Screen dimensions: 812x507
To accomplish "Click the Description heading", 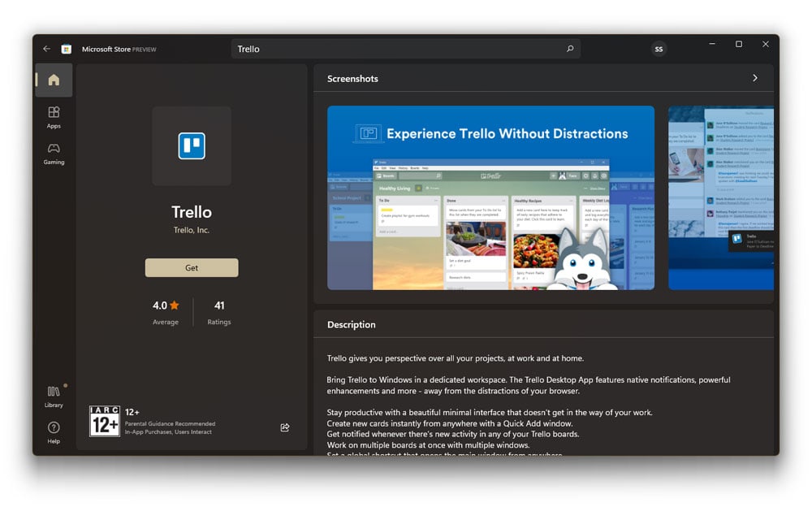I will pos(351,324).
